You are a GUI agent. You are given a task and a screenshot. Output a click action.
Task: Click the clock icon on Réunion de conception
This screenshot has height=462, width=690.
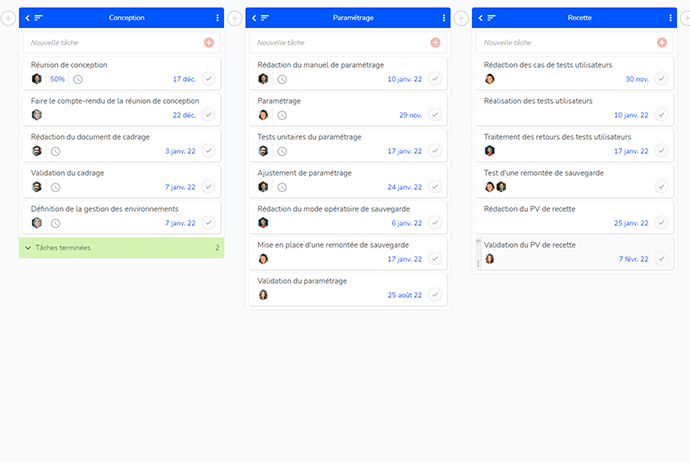(x=78, y=79)
